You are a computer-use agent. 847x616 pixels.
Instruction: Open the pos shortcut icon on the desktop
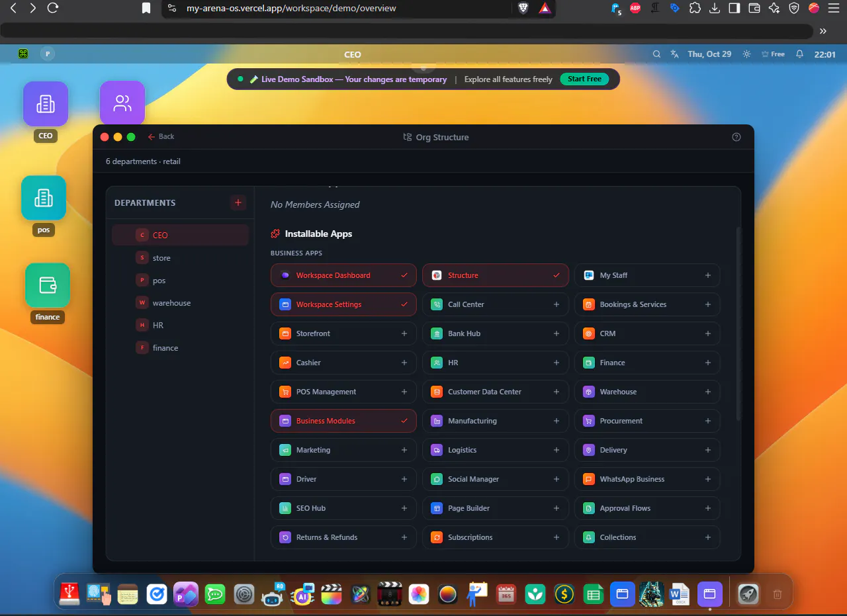pos(44,198)
